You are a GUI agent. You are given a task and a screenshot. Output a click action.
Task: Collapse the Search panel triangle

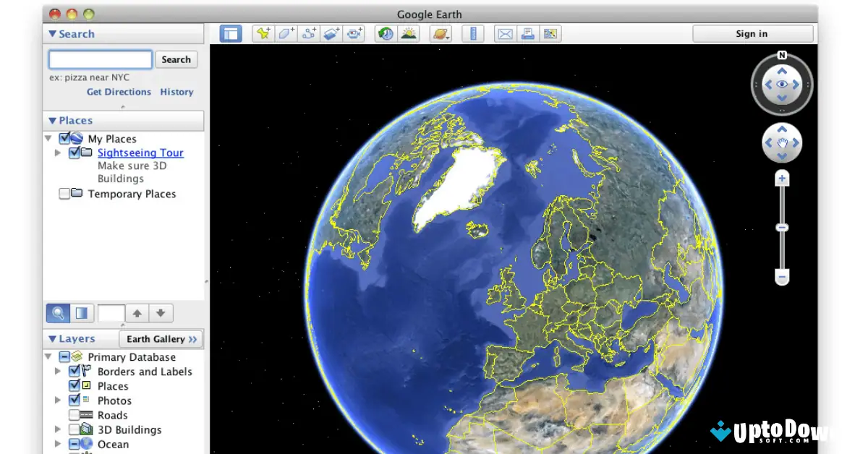click(51, 33)
